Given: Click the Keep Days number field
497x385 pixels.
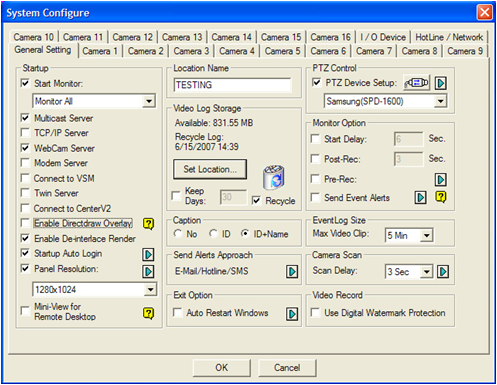Looking at the screenshot, I should coord(233,197).
